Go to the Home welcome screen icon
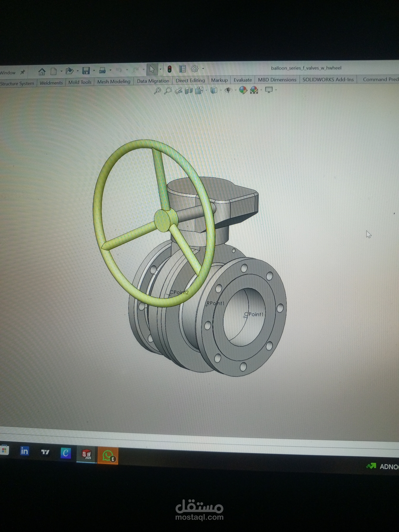Viewport: 399px width, 532px height. coord(42,71)
